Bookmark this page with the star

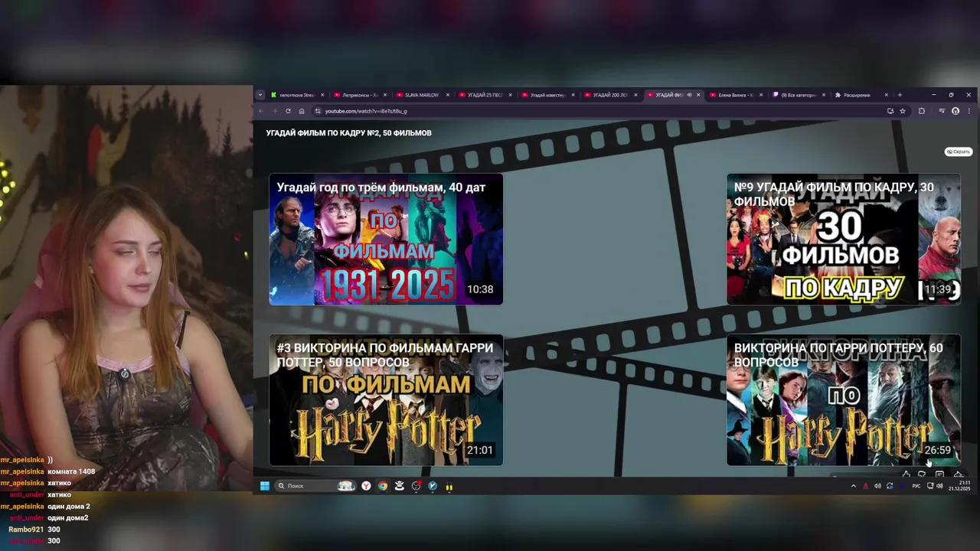point(903,111)
